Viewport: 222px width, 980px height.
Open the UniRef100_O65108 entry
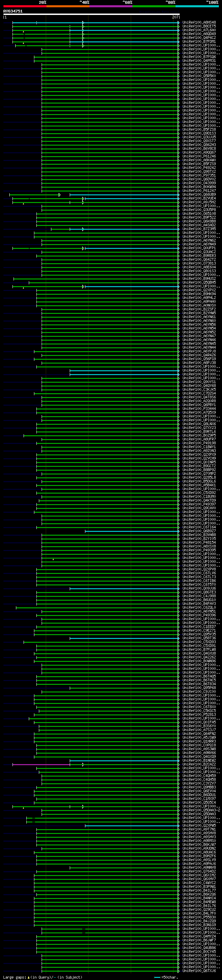click(x=199, y=213)
